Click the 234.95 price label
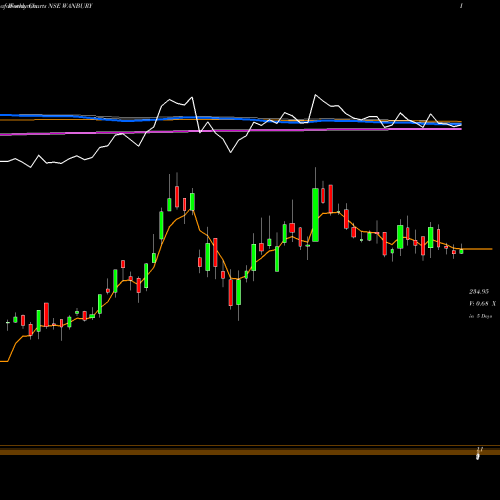500x500 pixels. (479, 292)
